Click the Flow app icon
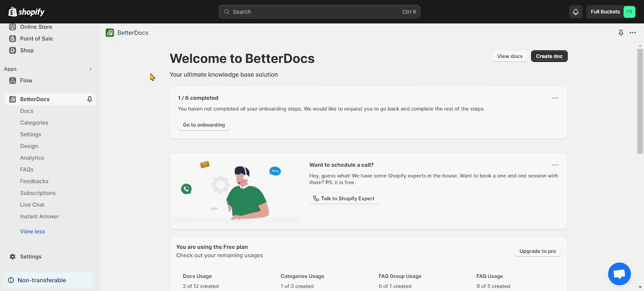Screen dimensions: 644x291 coord(12,80)
